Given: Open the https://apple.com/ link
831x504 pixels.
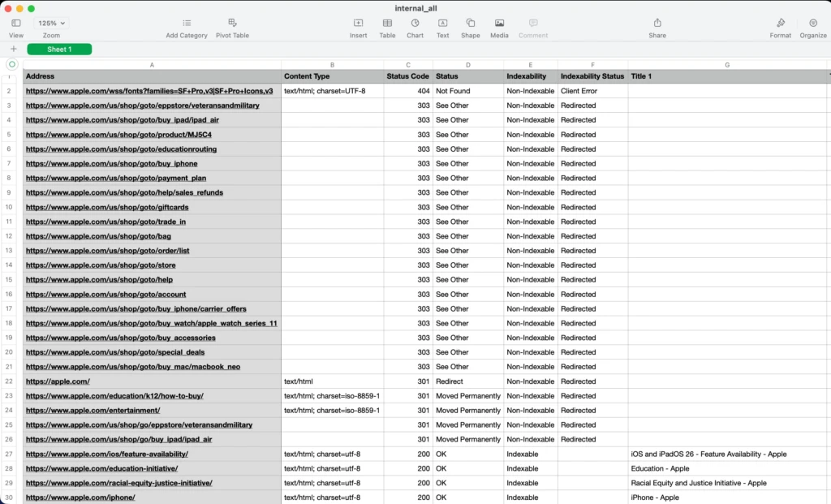Looking at the screenshot, I should point(58,381).
